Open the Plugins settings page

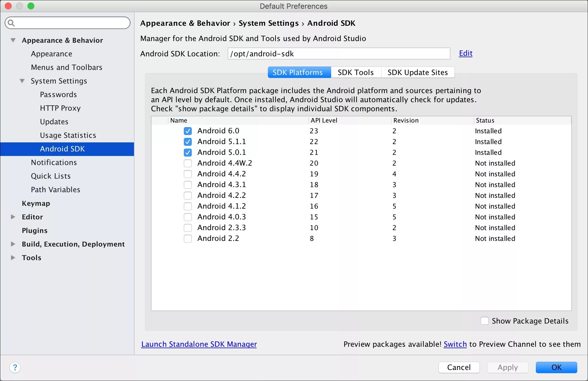pos(35,230)
